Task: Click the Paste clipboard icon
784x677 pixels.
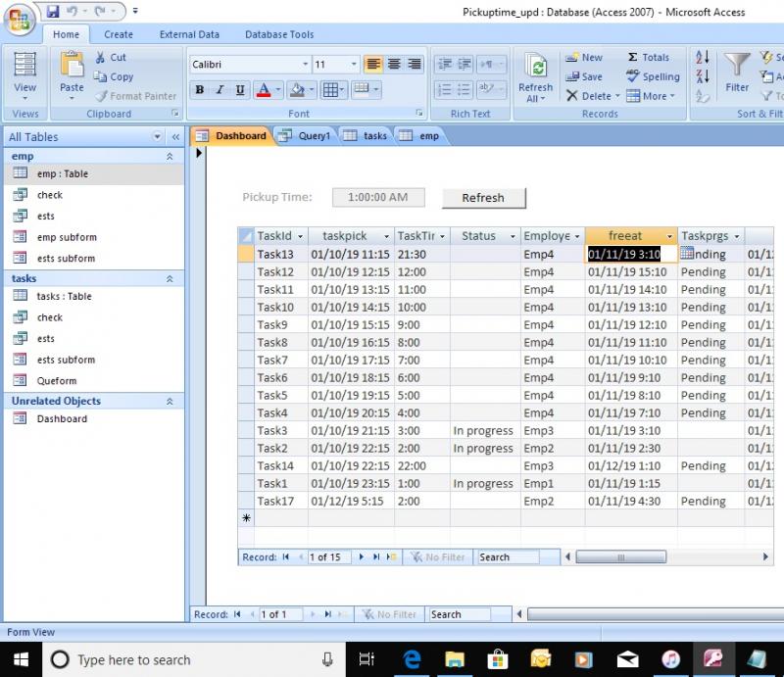Action: coord(72,65)
